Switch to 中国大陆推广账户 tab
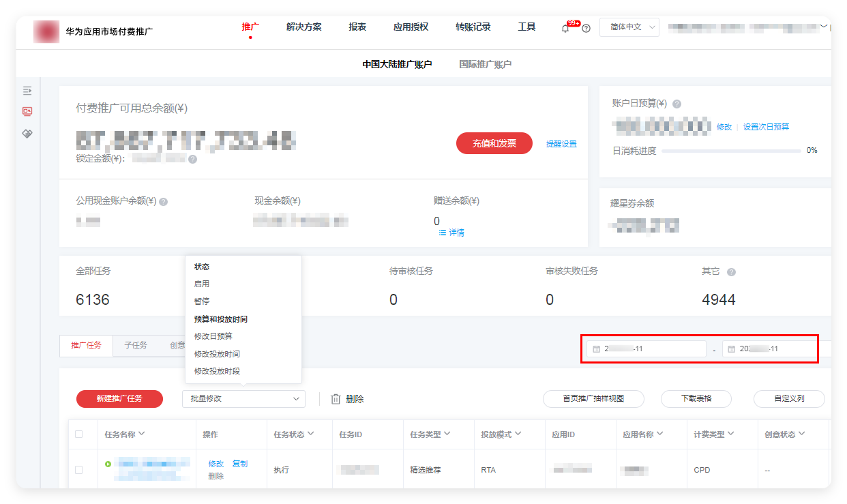 (x=397, y=64)
